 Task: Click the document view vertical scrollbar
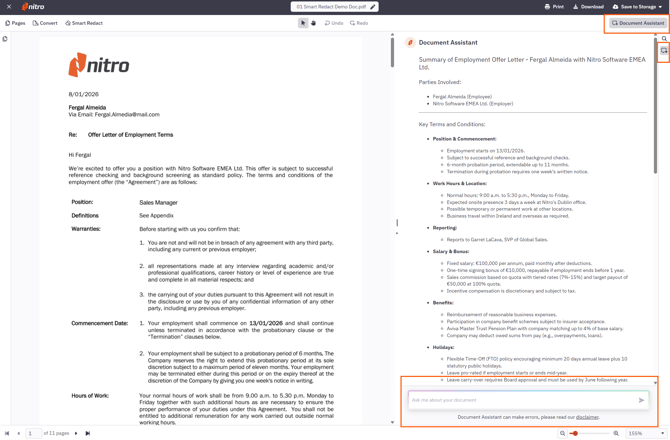tap(392, 52)
